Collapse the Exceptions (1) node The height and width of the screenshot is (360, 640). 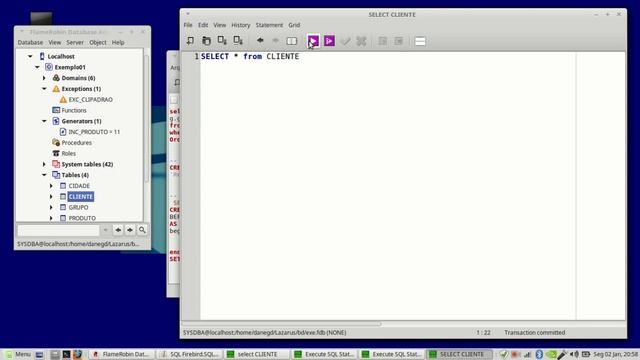44,89
